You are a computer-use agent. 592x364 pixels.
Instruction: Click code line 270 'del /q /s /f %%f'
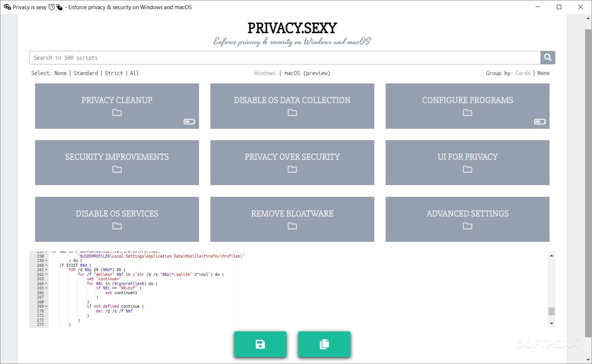pyautogui.click(x=114, y=311)
